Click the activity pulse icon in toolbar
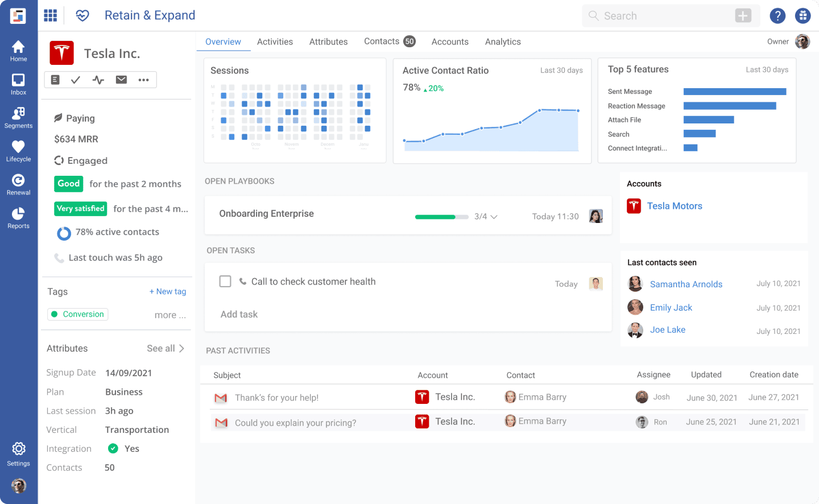This screenshot has width=819, height=504. pyautogui.click(x=98, y=80)
